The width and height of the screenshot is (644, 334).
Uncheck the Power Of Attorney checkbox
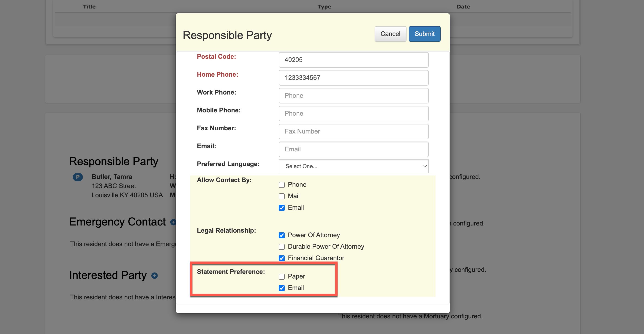pyautogui.click(x=281, y=235)
